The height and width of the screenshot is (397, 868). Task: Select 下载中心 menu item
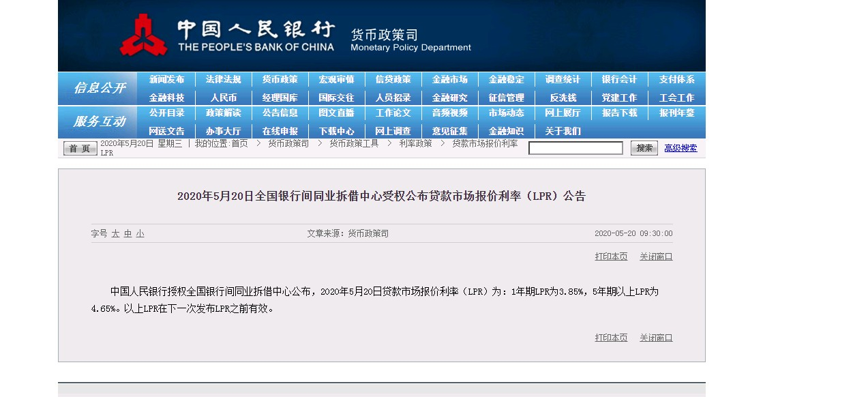coord(336,131)
